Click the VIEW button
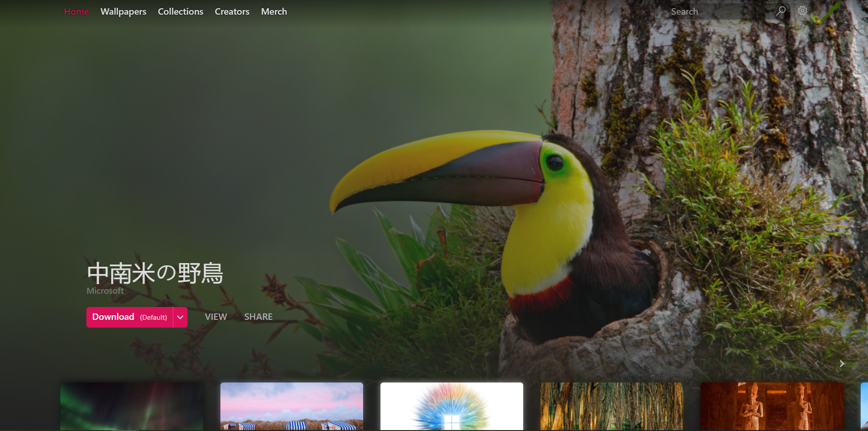This screenshot has height=431, width=868. [215, 317]
